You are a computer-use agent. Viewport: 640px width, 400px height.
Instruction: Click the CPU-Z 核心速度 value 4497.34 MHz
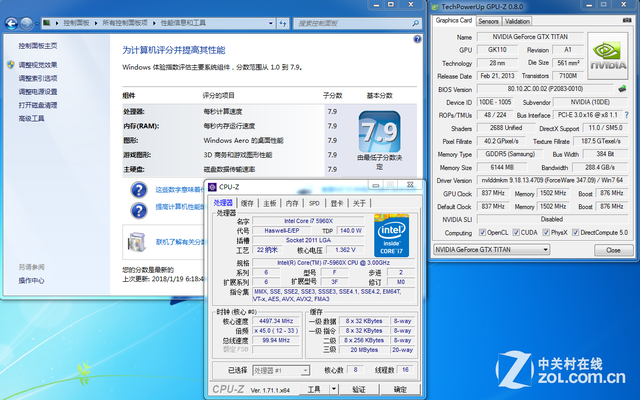(x=276, y=321)
